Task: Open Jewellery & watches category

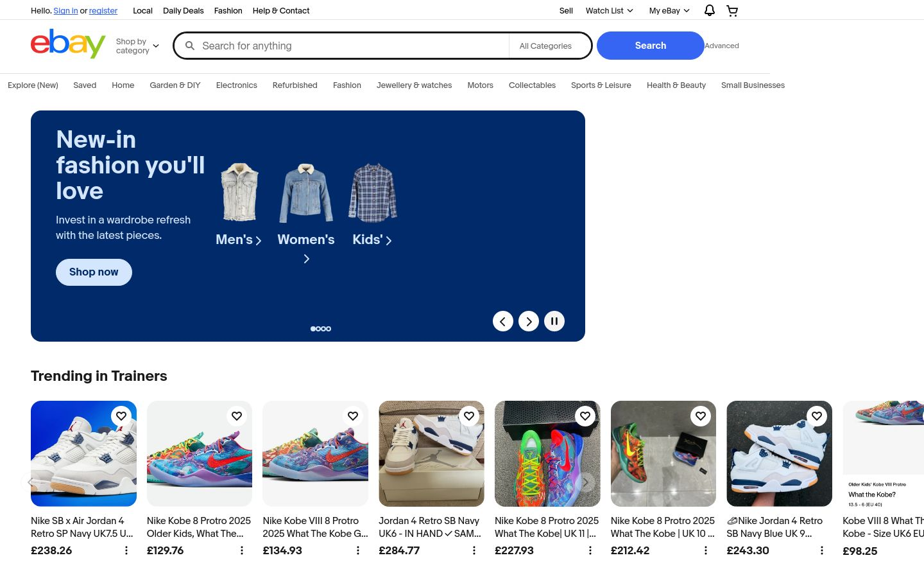Action: click(415, 85)
